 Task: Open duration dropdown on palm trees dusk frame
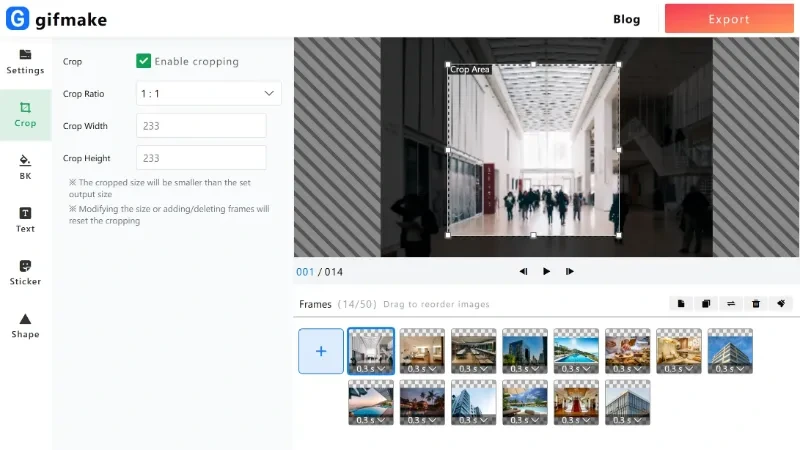point(422,420)
